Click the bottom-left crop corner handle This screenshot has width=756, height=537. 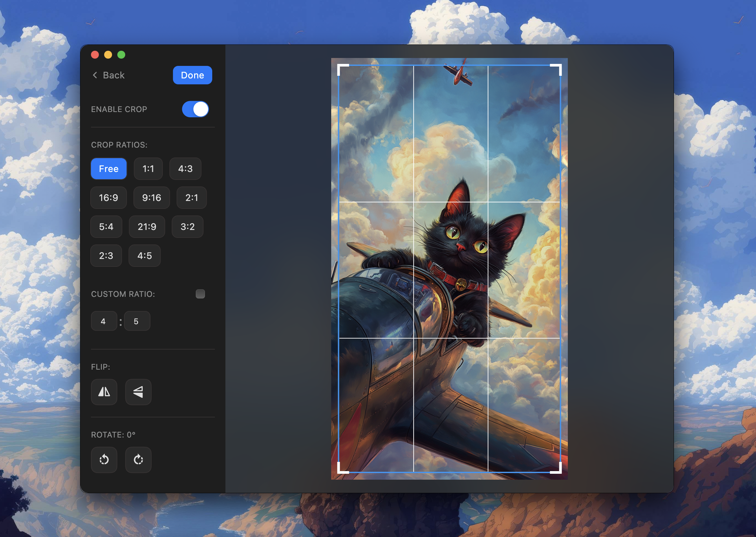pyautogui.click(x=343, y=468)
